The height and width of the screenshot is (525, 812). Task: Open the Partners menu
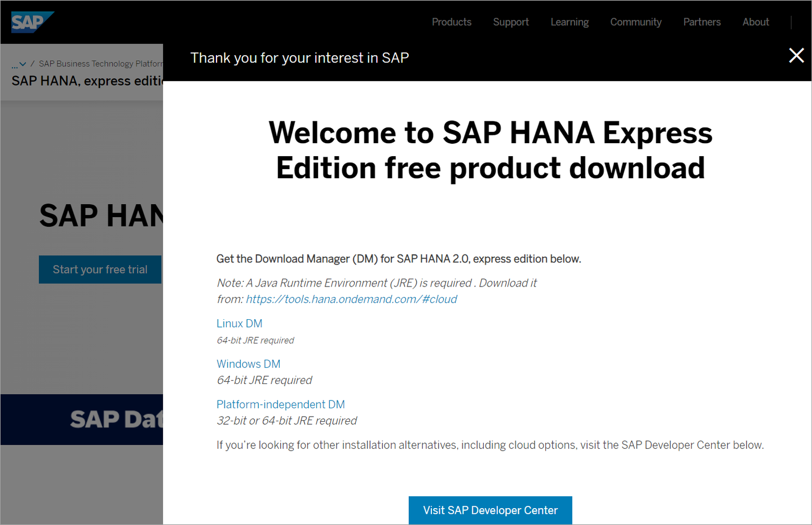coord(702,22)
